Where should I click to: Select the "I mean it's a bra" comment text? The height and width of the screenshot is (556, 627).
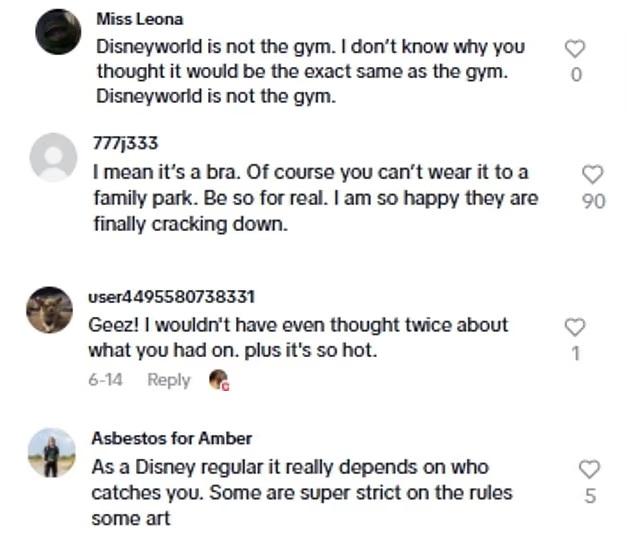click(314, 197)
